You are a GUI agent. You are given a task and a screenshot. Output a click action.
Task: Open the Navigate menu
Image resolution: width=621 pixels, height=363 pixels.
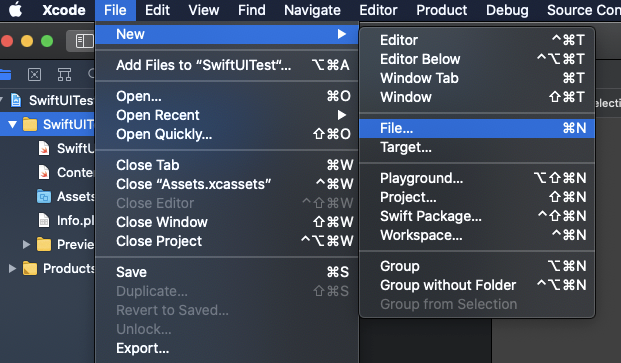point(312,10)
